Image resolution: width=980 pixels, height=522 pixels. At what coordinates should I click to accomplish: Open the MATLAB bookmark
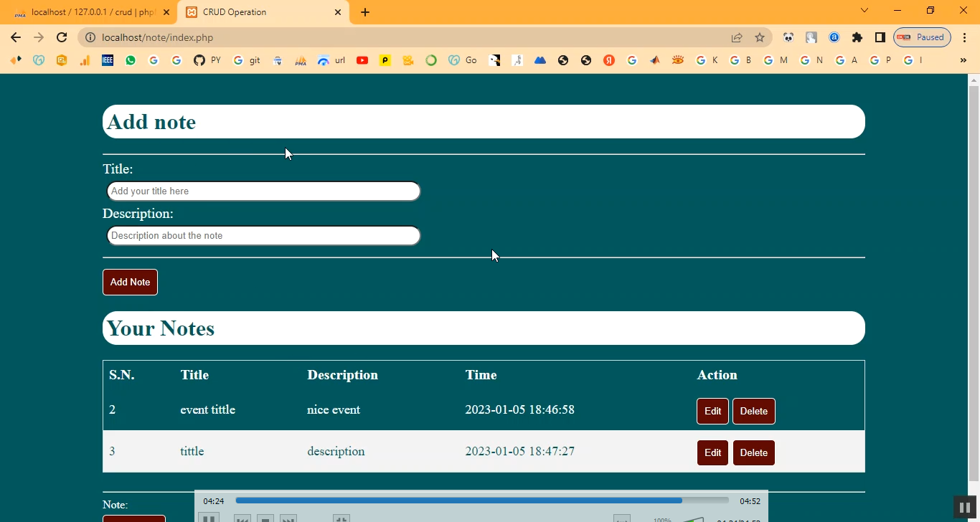click(655, 60)
